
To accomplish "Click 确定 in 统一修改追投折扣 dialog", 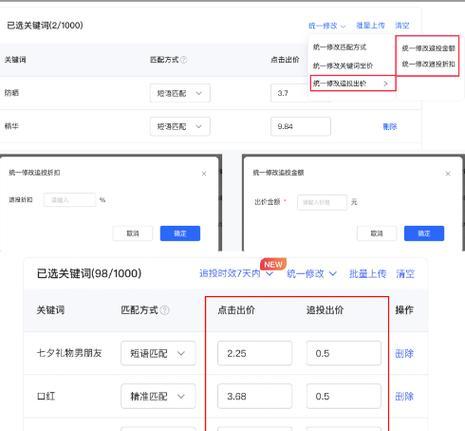I will pos(180,233).
